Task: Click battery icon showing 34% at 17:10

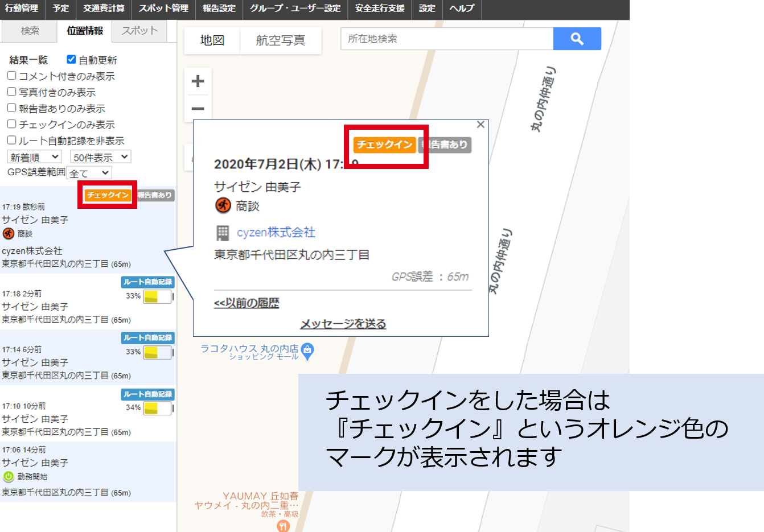Action: tap(158, 408)
